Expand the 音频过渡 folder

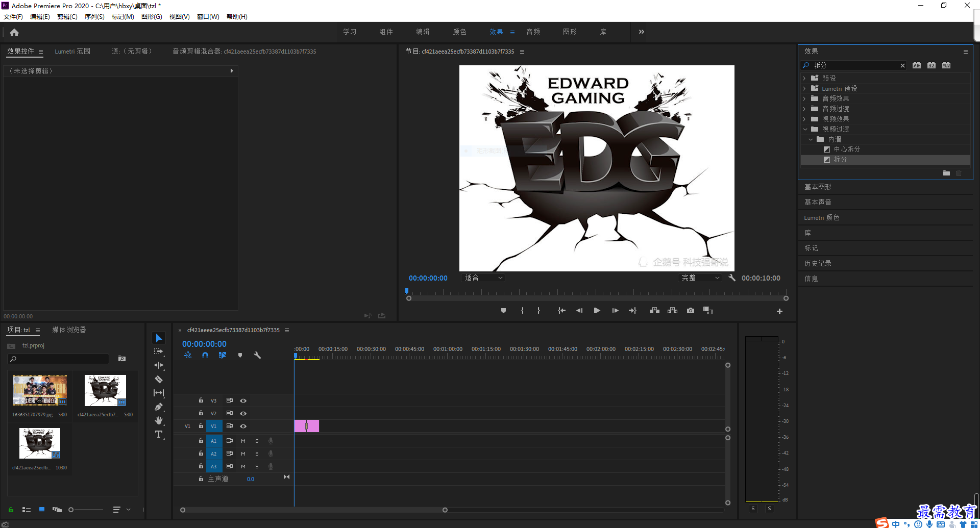[x=804, y=109]
